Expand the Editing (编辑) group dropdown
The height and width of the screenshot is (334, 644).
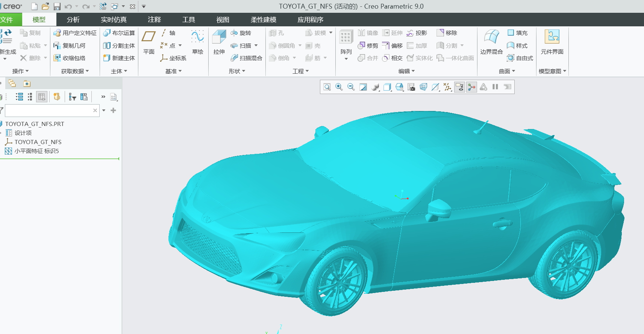[407, 71]
